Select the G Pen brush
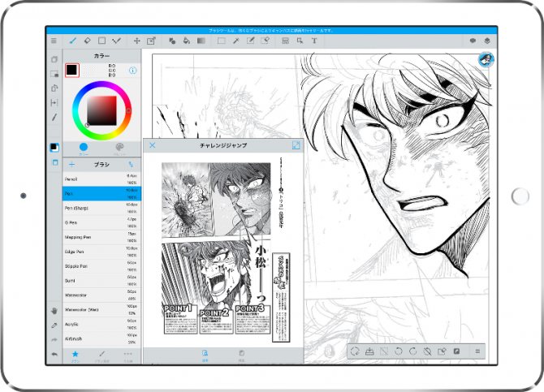 tap(101, 222)
